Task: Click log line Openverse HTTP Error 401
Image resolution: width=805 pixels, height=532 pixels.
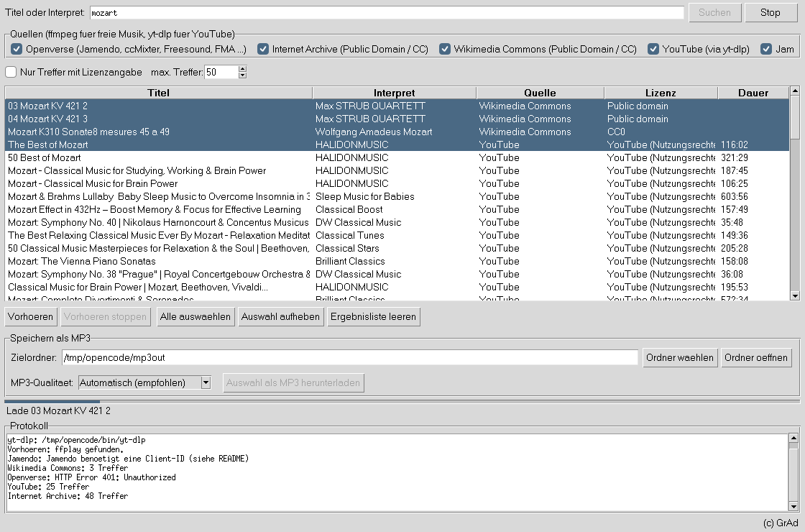Action: click(x=91, y=477)
